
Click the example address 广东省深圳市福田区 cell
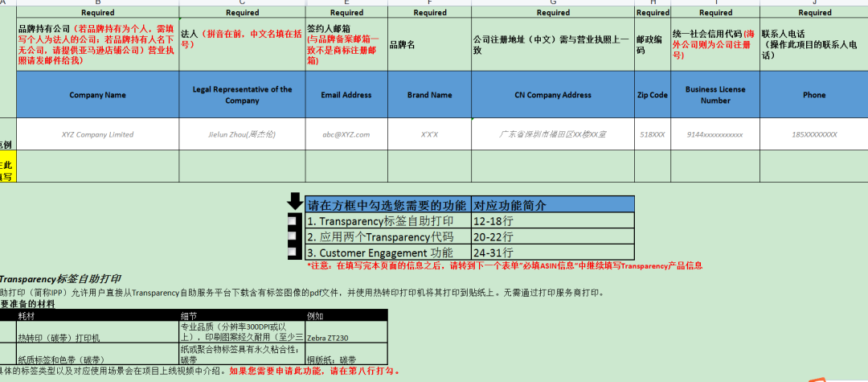(553, 134)
